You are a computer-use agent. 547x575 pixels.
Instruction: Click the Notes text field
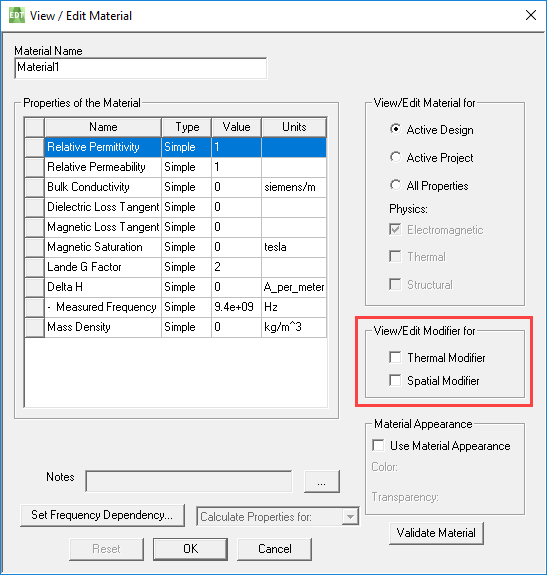(x=189, y=481)
